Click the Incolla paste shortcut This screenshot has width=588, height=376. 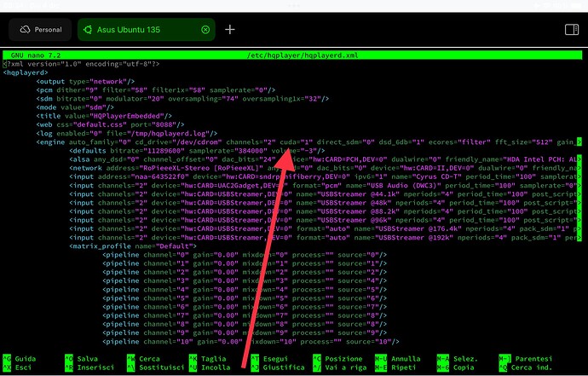pyautogui.click(x=214, y=368)
